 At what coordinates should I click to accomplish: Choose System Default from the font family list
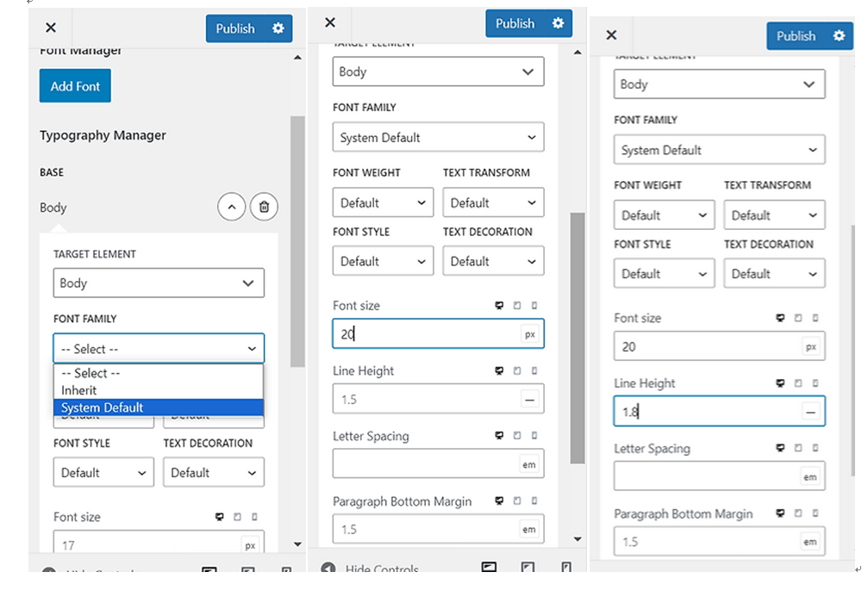point(159,407)
